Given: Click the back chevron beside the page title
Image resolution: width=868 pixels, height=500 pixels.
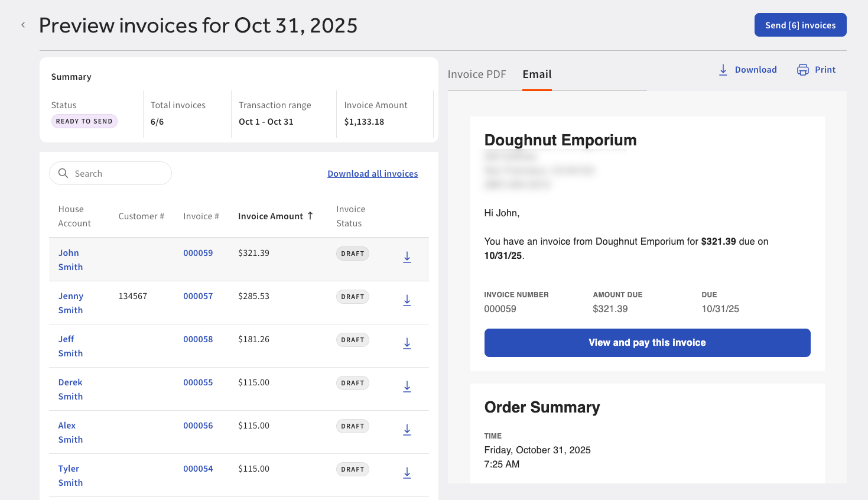Looking at the screenshot, I should (23, 25).
